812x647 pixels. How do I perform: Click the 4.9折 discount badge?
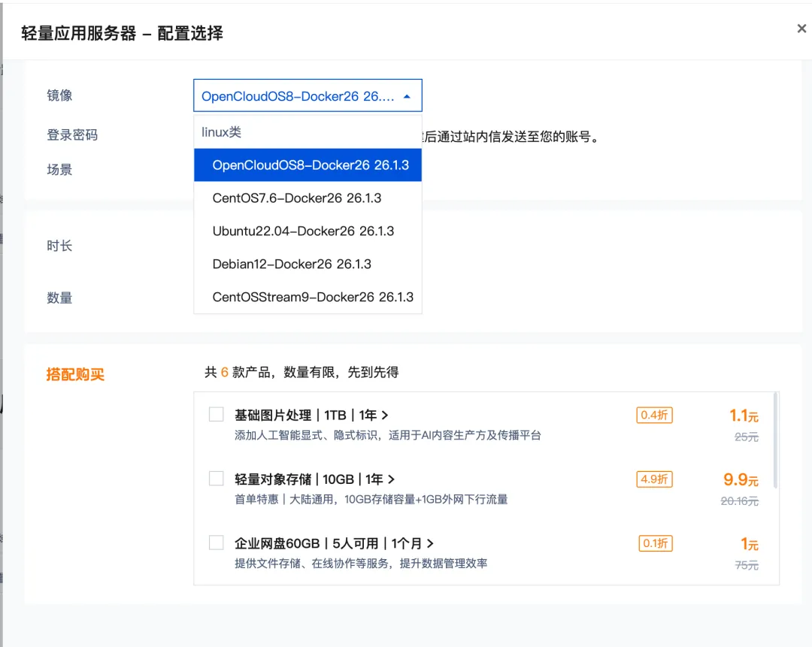(x=654, y=479)
